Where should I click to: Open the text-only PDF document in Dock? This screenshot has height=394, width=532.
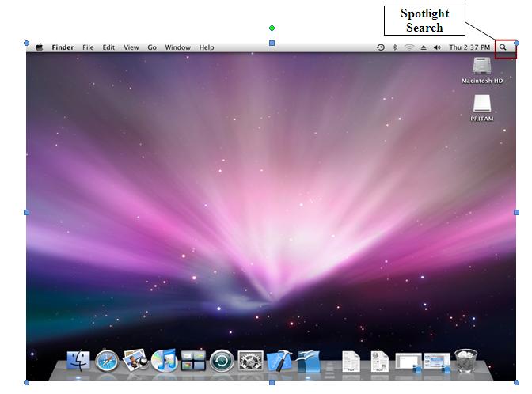pyautogui.click(x=351, y=362)
